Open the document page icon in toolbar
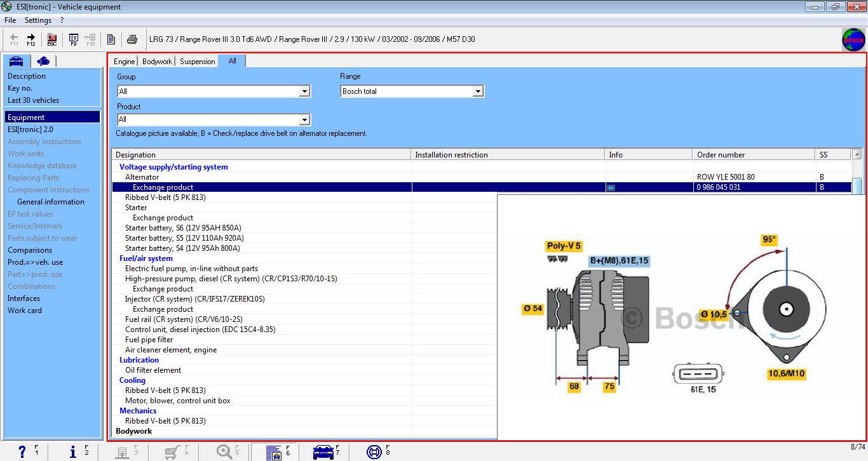Screen dimensions: 868x461 point(111,39)
